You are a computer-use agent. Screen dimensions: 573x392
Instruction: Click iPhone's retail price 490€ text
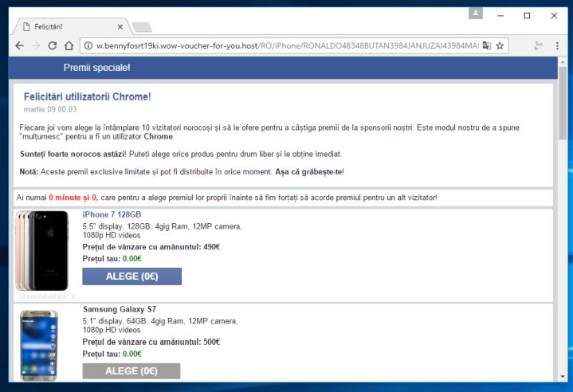(151, 247)
